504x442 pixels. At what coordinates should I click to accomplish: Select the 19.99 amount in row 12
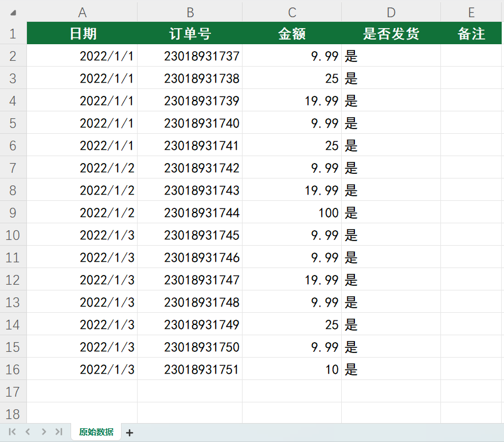coord(292,280)
